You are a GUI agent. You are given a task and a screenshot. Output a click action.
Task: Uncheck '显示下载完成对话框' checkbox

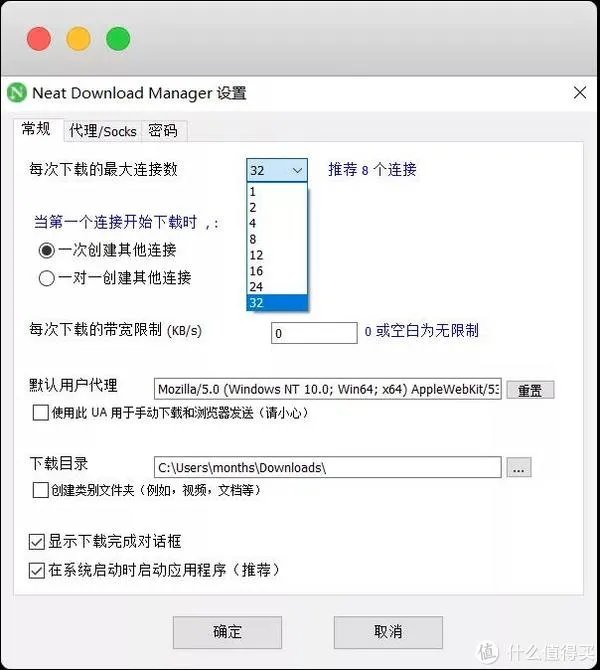pos(37,542)
